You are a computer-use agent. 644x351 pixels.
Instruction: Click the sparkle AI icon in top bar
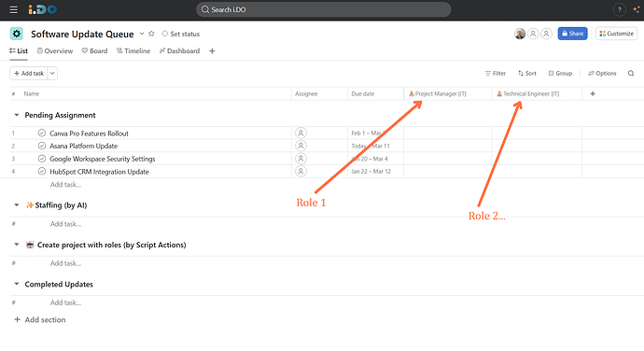pos(637,9)
